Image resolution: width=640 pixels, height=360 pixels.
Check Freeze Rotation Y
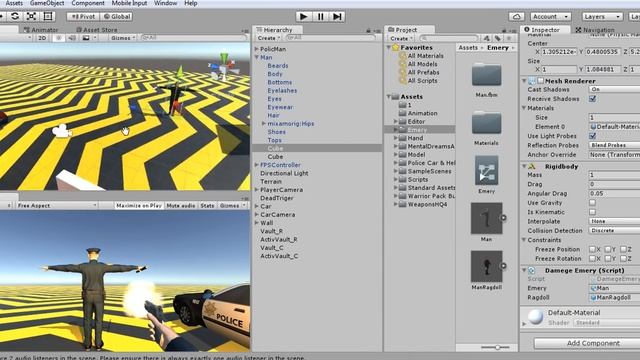(x=608, y=259)
